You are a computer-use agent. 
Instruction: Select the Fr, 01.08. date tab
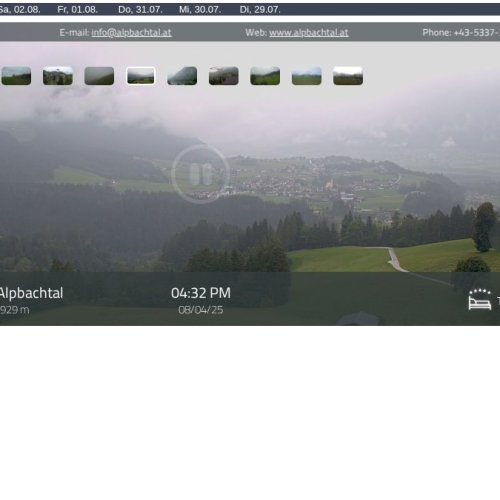click(78, 9)
